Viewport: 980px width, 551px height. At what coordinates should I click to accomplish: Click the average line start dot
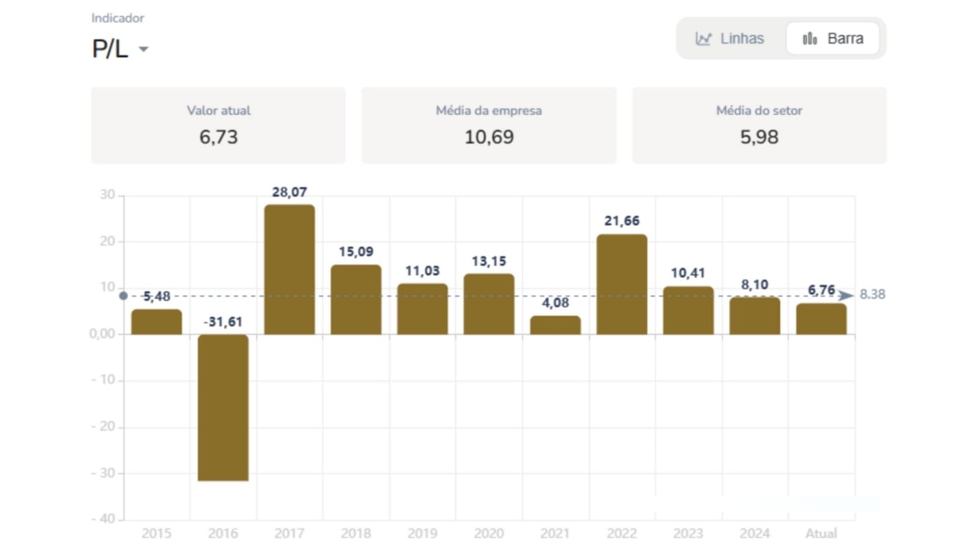[123, 295]
